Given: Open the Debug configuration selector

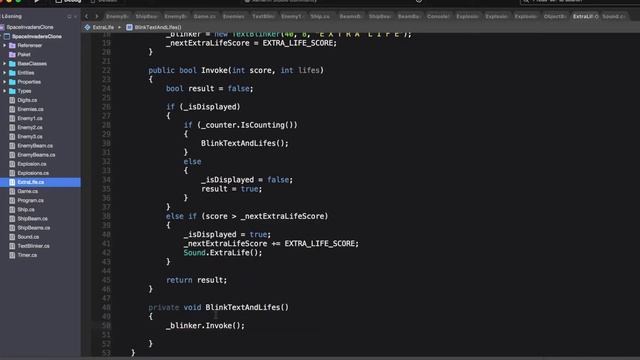Looking at the screenshot, I should click(69, 1).
